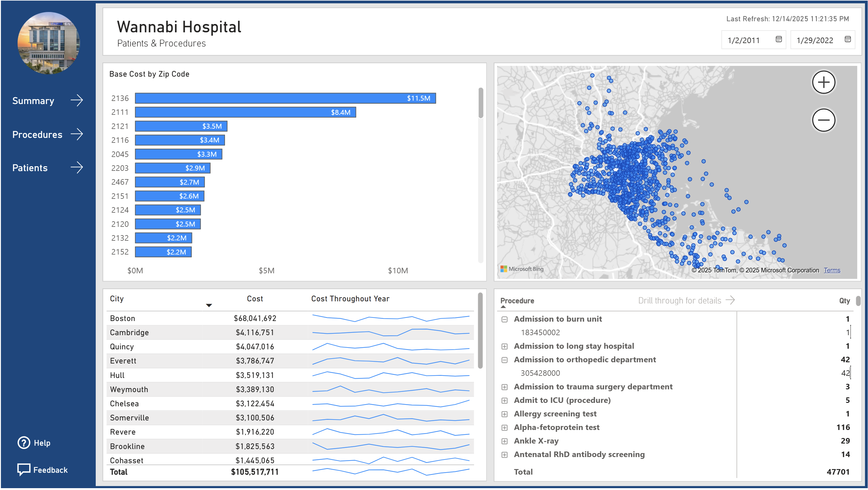Click the Feedback speech bubble icon
The width and height of the screenshot is (868, 490).
tap(24, 469)
